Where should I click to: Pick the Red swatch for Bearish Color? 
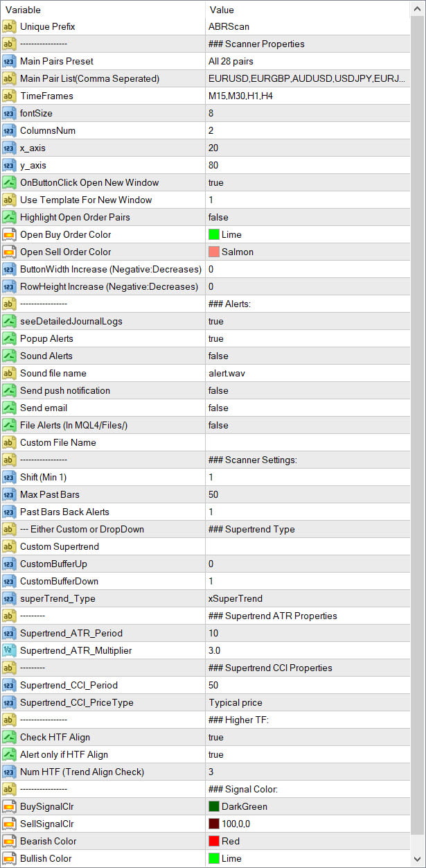coord(213,841)
